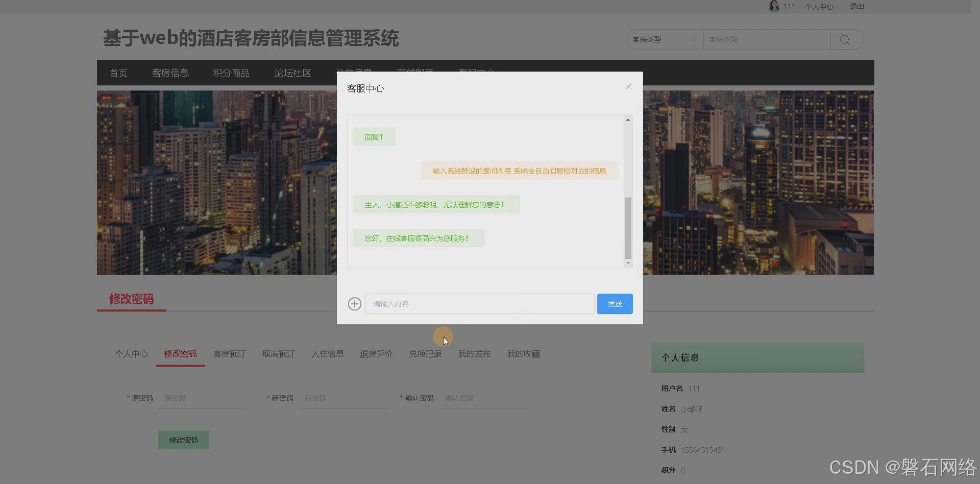
Task: Select the 首页 navigation menu item
Action: (x=118, y=72)
